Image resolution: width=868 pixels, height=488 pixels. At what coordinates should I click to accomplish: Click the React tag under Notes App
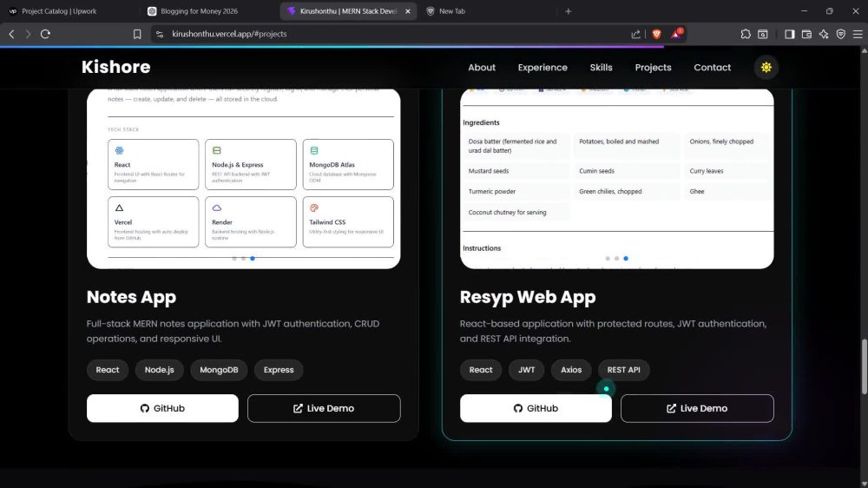108,369
